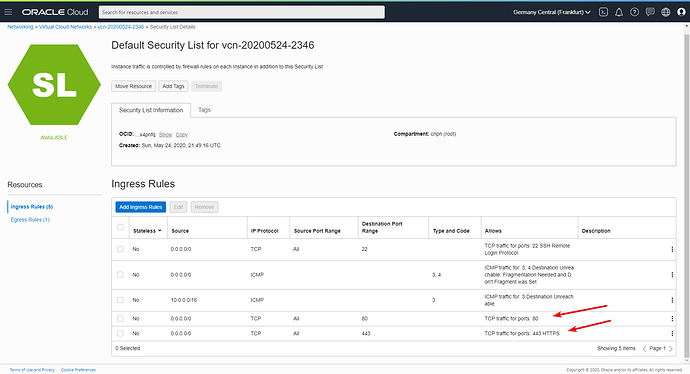
Task: Click the Show OCID link
Action: coord(165,135)
